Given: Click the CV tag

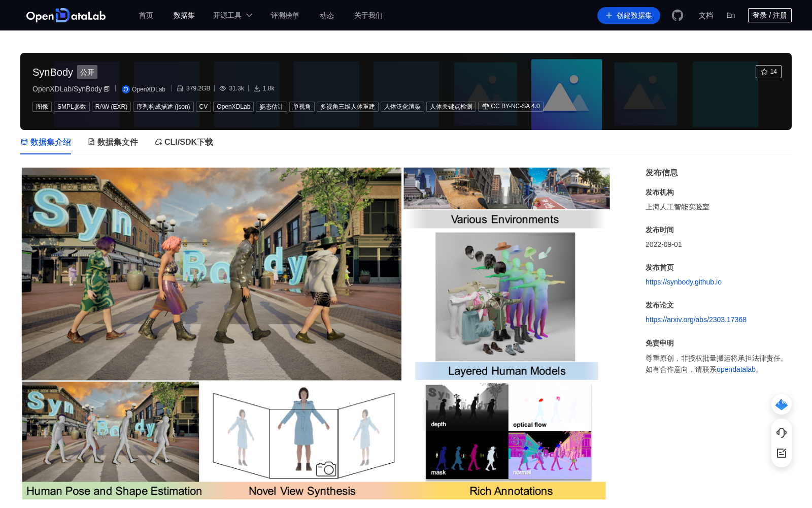Looking at the screenshot, I should pyautogui.click(x=204, y=107).
